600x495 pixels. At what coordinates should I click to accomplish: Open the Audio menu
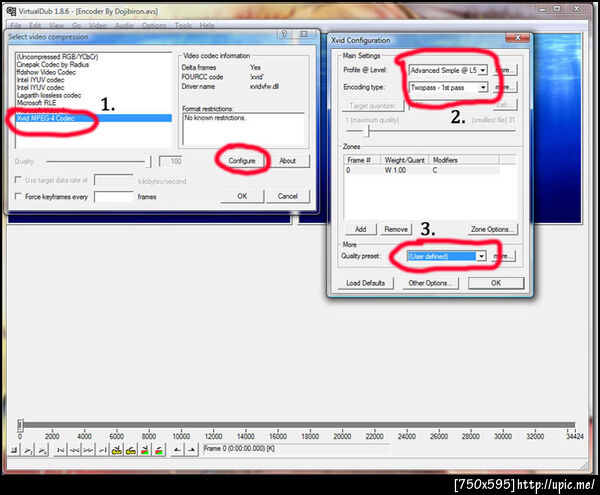coord(124,25)
